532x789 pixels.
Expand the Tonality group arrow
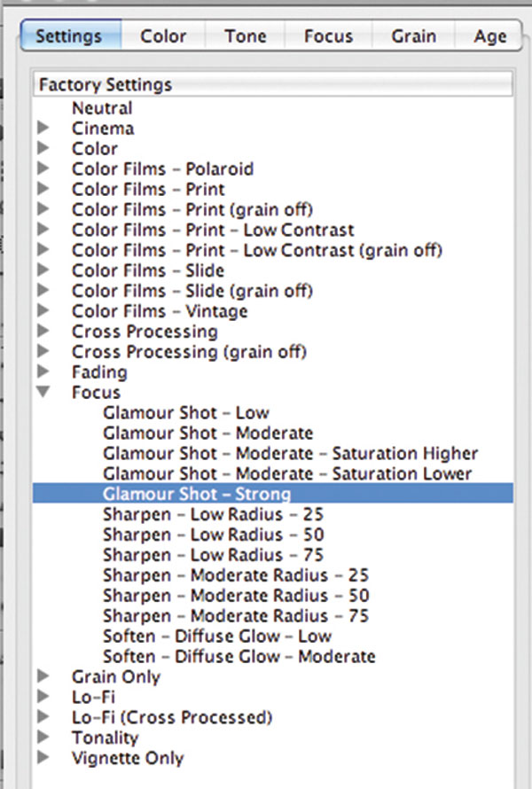pyautogui.click(x=43, y=737)
